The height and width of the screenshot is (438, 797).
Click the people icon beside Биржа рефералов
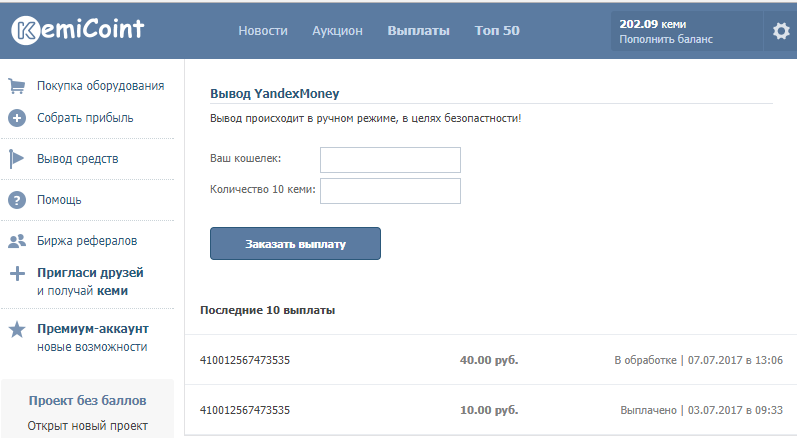click(x=17, y=241)
